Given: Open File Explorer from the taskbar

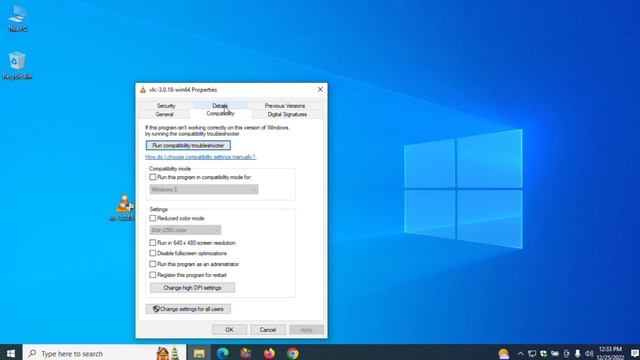Looking at the screenshot, I should [x=199, y=353].
